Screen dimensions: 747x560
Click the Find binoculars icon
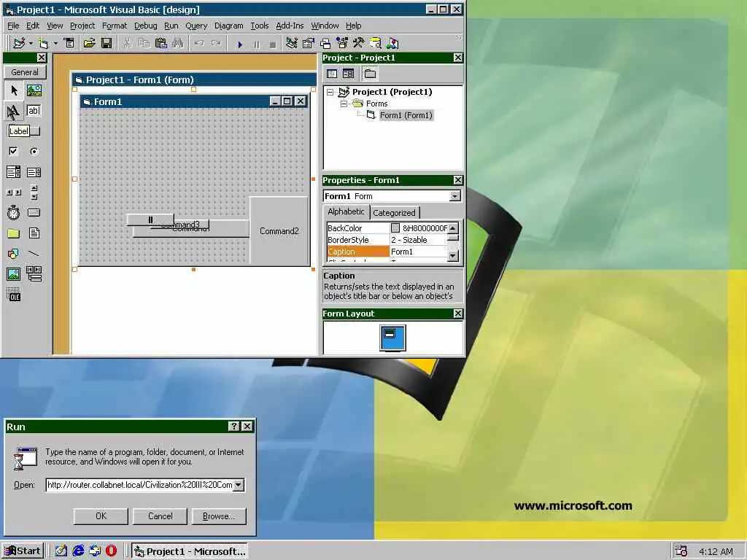(178, 43)
